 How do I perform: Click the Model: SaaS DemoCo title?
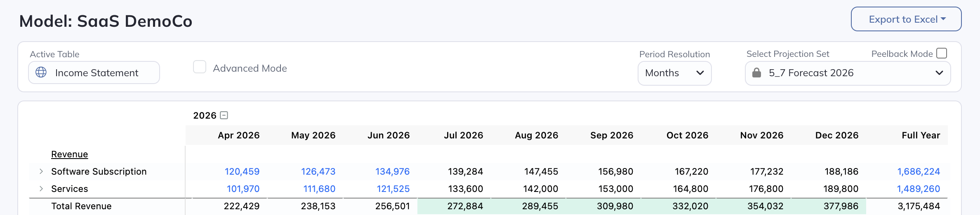coord(106,21)
